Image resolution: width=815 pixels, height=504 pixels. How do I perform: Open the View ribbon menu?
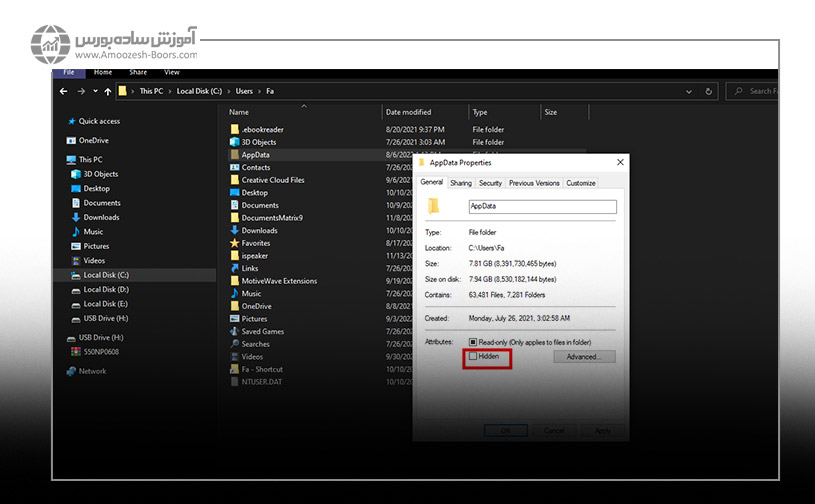pos(172,72)
